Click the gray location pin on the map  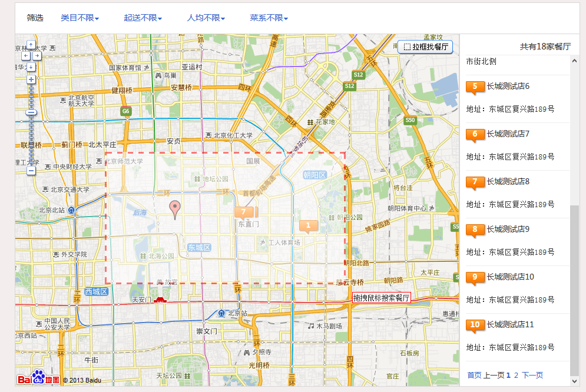[x=175, y=210]
